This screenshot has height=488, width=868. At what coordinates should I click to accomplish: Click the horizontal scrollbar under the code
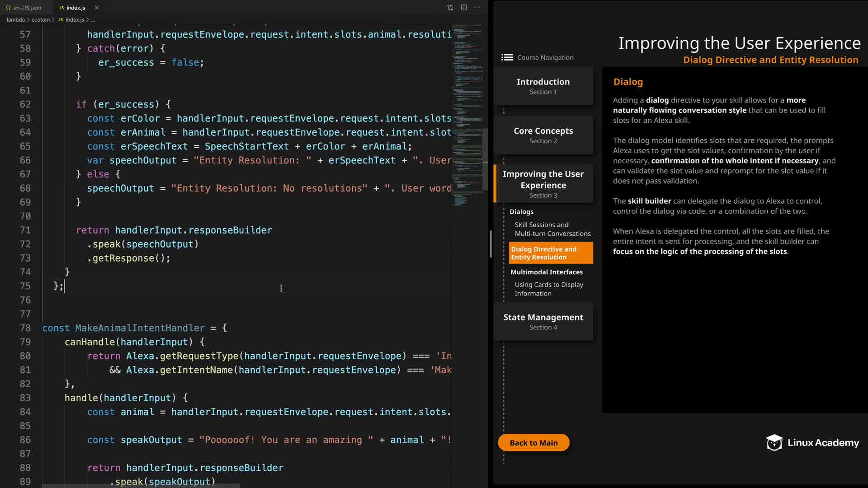[x=140, y=486]
